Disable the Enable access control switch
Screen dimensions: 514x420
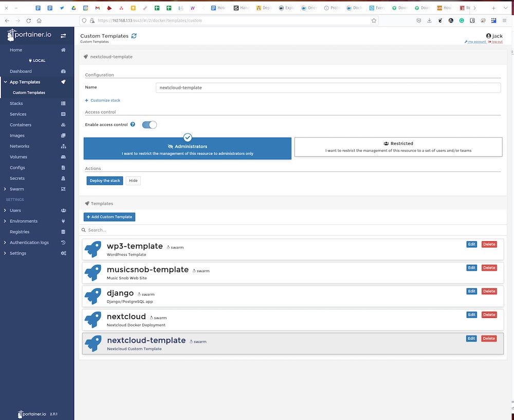click(149, 124)
